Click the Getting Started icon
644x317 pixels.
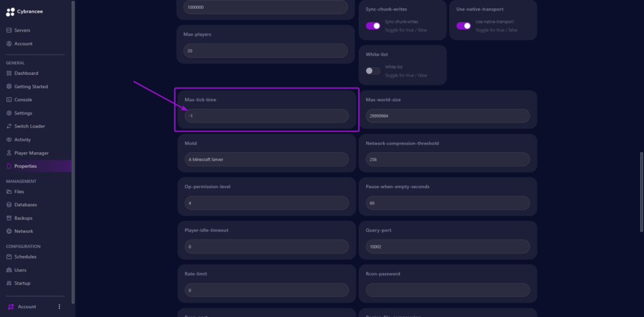(9, 87)
